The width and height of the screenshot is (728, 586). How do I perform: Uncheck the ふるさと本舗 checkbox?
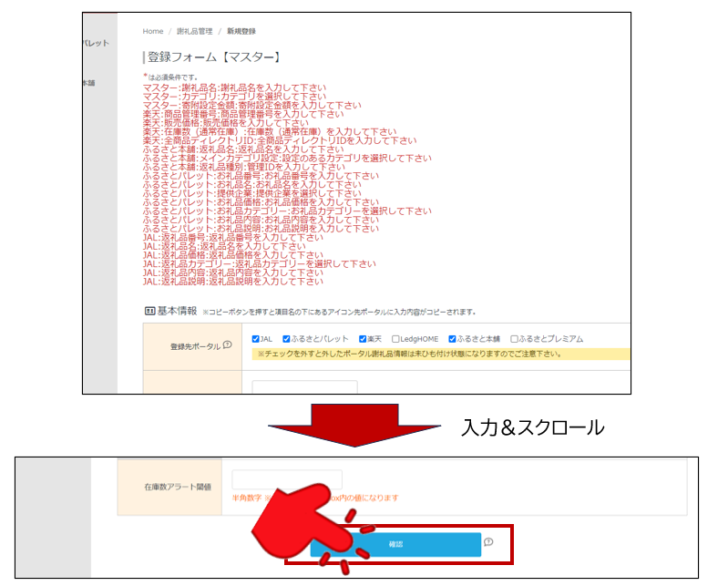click(452, 339)
